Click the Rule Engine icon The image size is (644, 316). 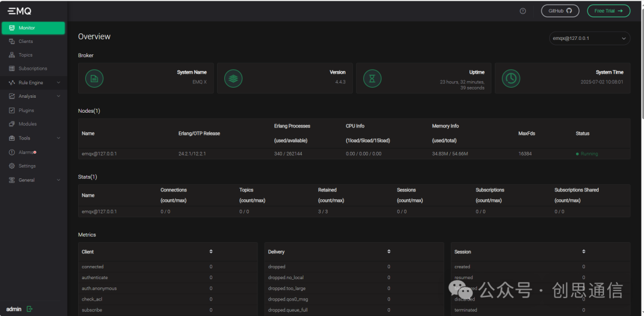click(x=12, y=83)
